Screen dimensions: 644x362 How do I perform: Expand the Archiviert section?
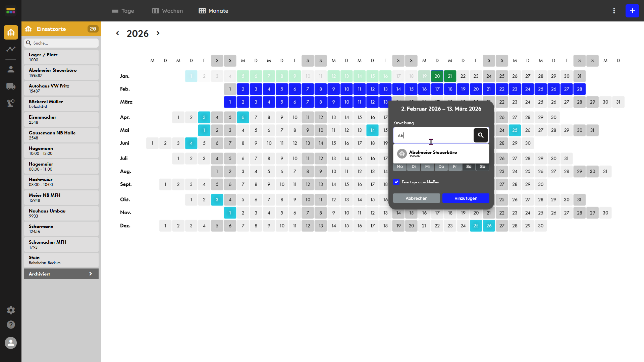click(x=61, y=274)
